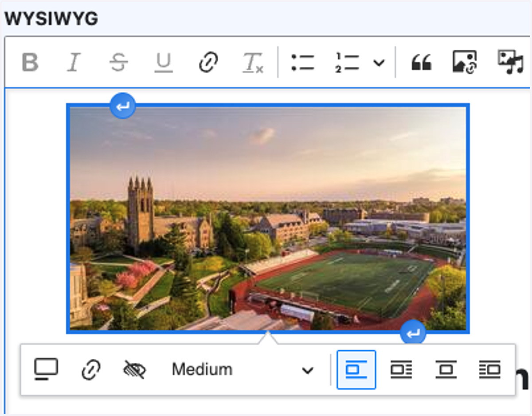Screen dimensions: 532x416
Task: Insert a numbered list
Action: [x=347, y=63]
